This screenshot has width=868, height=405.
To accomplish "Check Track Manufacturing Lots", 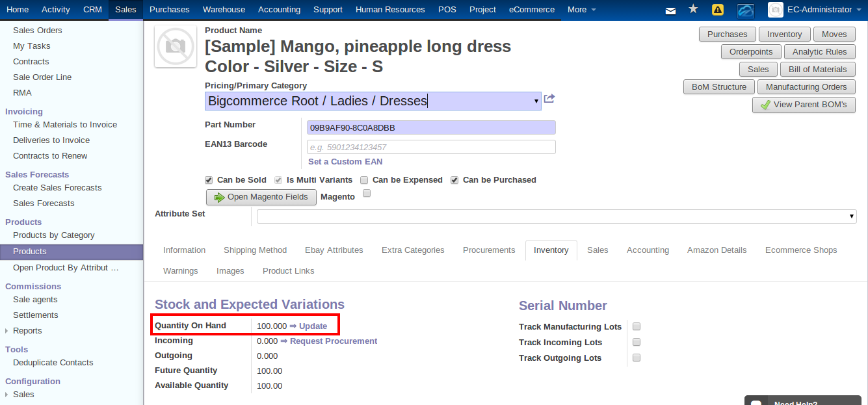I will pyautogui.click(x=636, y=326).
